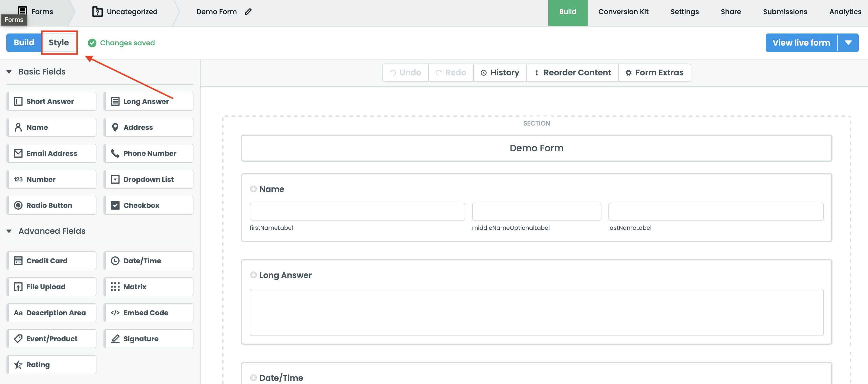Add a Rating star field

click(51, 364)
